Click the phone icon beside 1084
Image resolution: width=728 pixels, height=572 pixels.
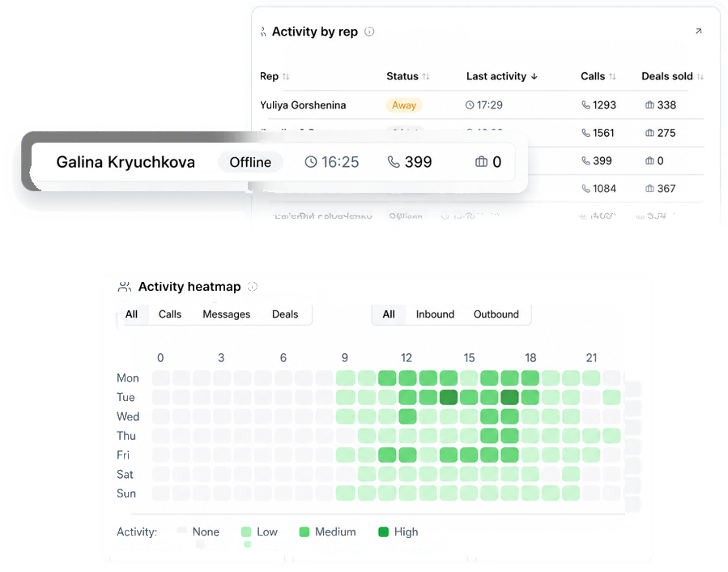pos(586,189)
